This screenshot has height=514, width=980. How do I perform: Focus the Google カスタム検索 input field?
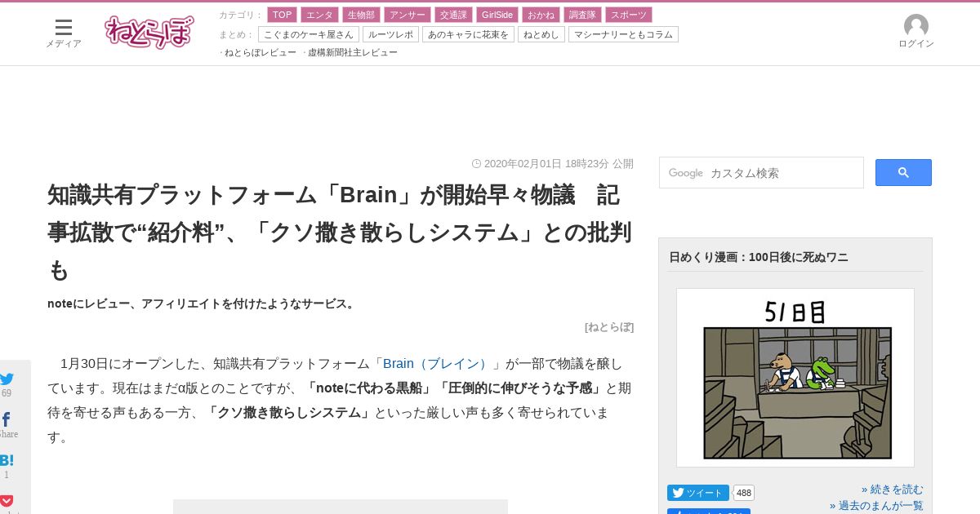(x=761, y=172)
